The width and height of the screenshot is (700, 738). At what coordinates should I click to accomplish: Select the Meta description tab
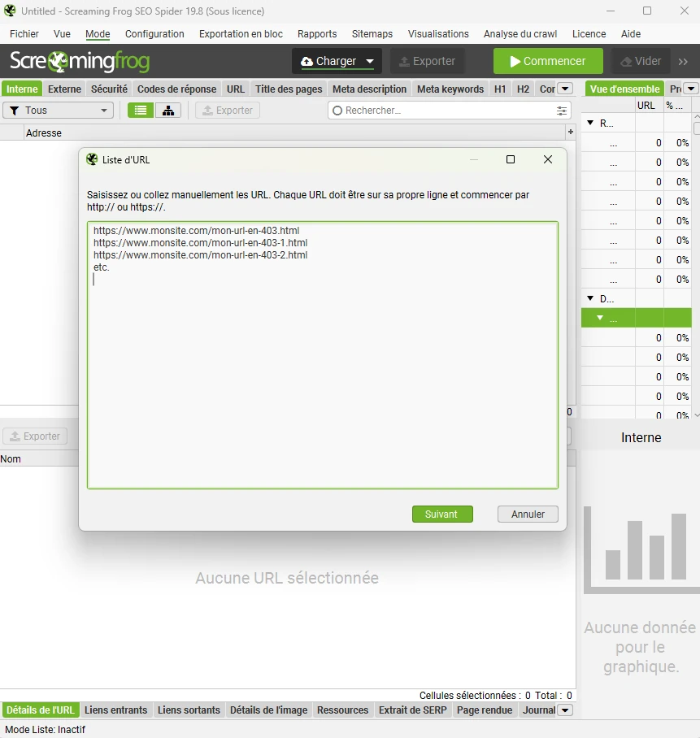(x=369, y=89)
